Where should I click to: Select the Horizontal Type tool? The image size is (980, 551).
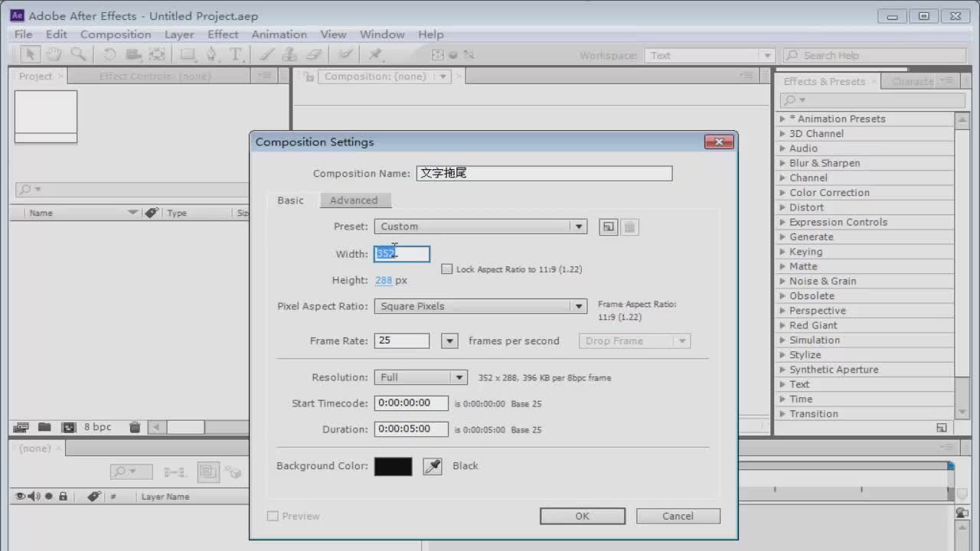(x=236, y=54)
